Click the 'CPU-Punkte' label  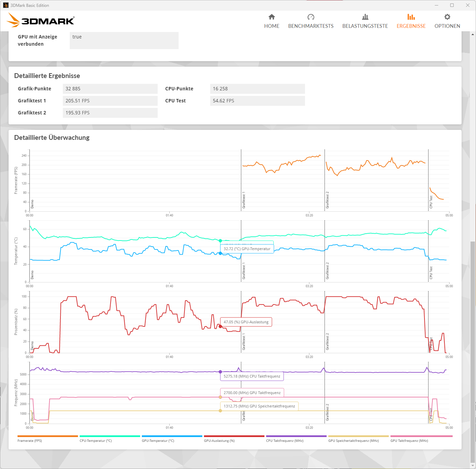point(179,89)
